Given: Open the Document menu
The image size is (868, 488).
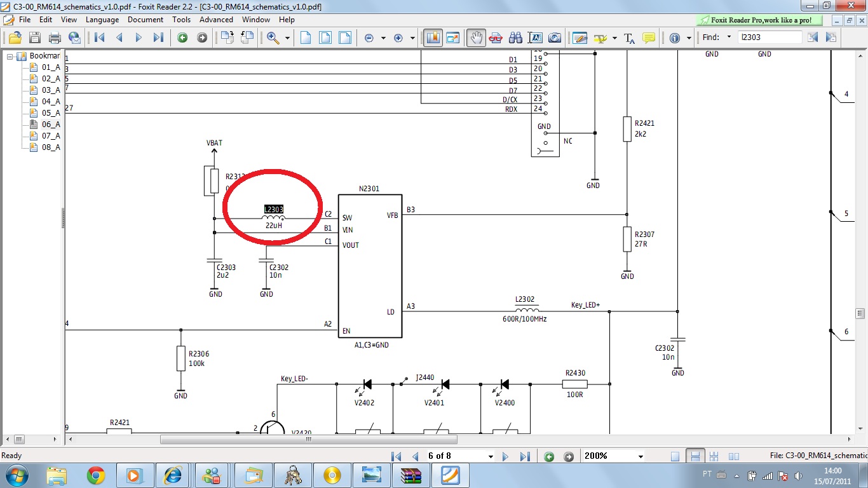Looking at the screenshot, I should (x=146, y=20).
